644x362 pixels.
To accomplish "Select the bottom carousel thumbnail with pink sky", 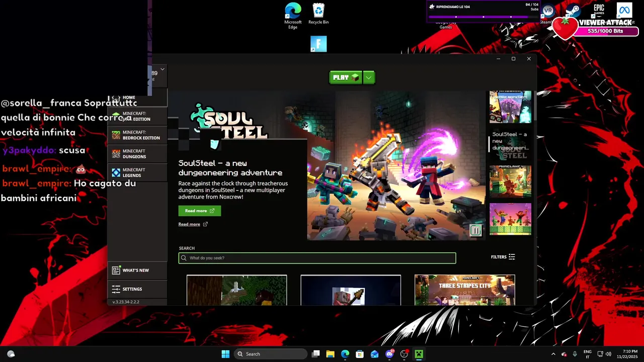I will (510, 219).
